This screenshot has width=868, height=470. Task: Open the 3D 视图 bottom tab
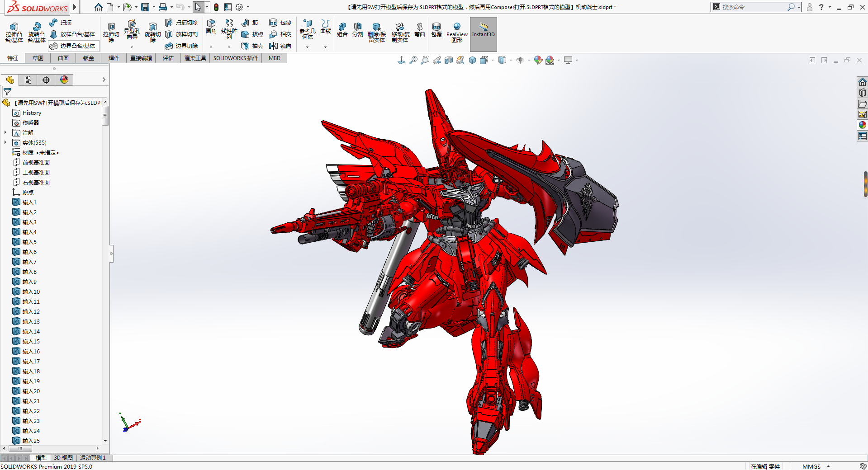click(x=63, y=458)
